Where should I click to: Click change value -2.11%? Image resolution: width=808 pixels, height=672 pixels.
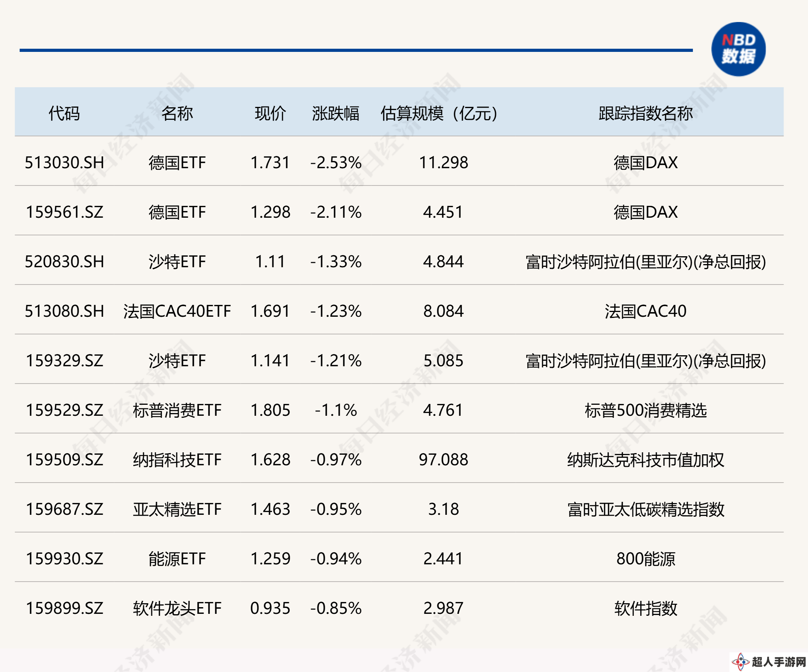coord(336,212)
